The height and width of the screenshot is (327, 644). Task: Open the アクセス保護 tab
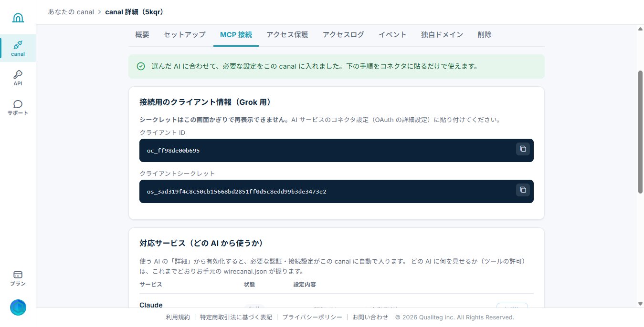[287, 35]
